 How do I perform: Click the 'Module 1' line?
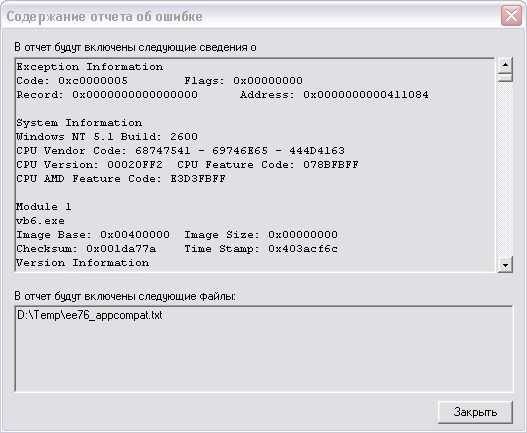(x=44, y=206)
